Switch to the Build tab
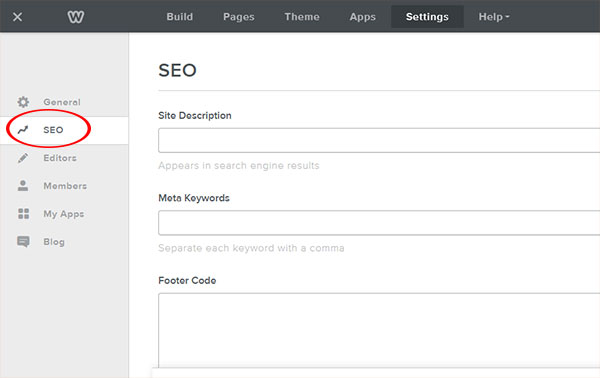 point(179,17)
